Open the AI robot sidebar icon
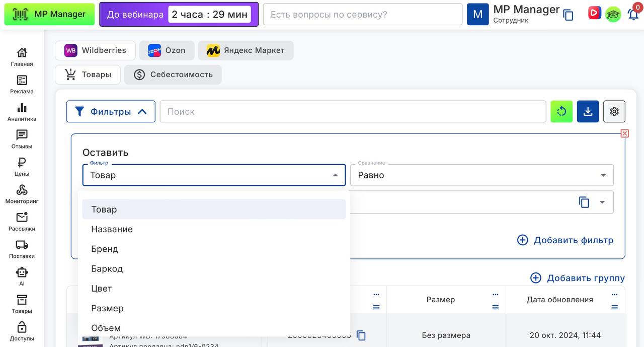The height and width of the screenshot is (347, 644). [x=22, y=276]
